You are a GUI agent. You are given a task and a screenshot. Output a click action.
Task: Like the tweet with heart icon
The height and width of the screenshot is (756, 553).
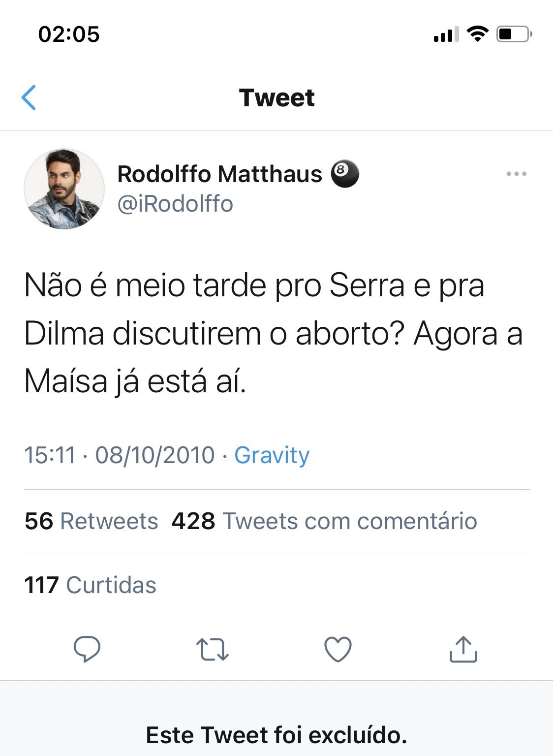point(338,649)
